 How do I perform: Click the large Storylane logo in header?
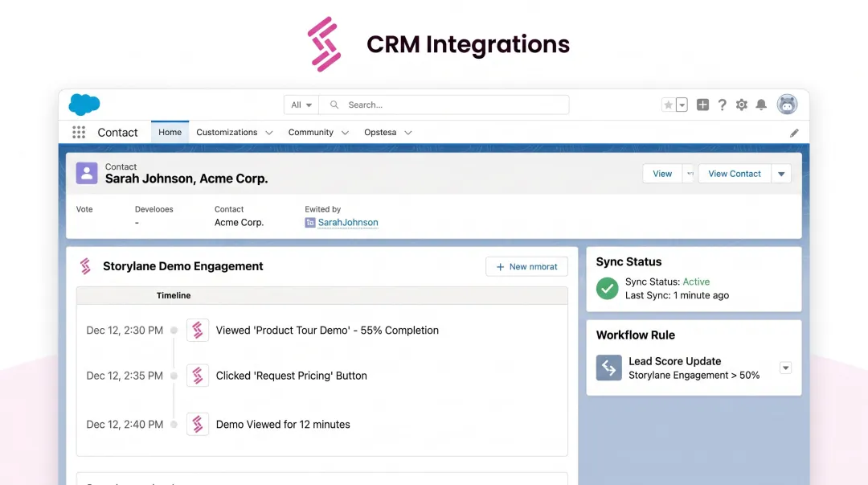click(325, 44)
